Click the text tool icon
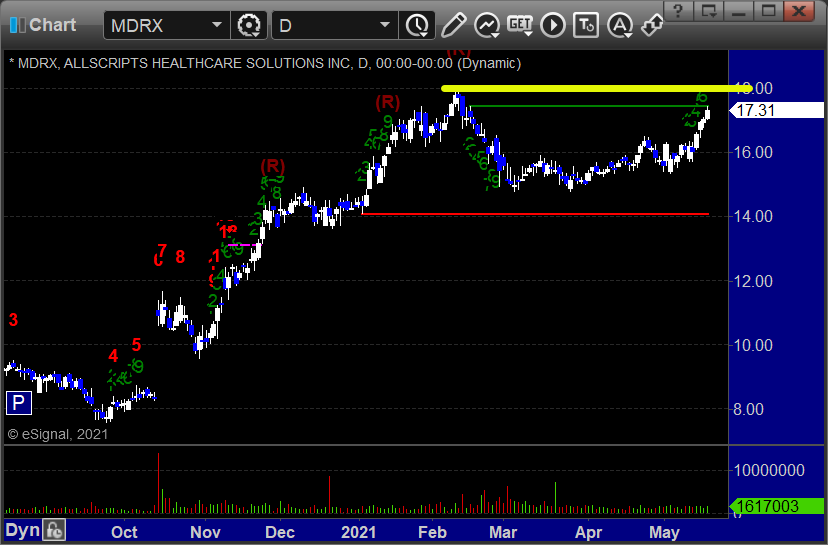Screen dimensions: 828x545 pos(588,25)
